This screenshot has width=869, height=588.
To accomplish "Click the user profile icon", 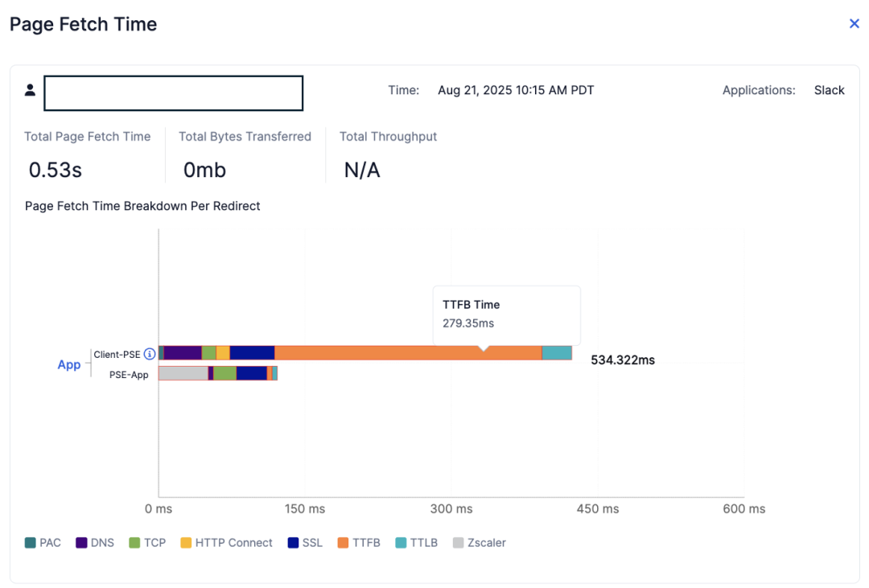I will (30, 90).
